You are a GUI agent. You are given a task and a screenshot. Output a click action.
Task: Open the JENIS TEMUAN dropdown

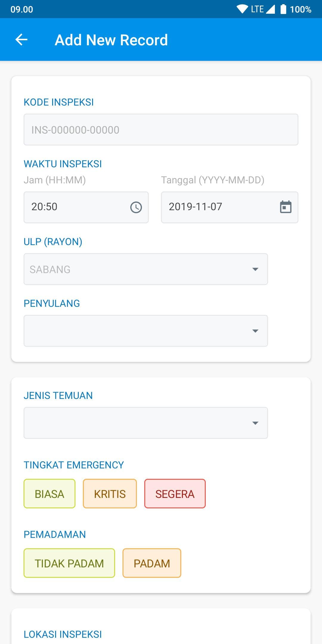[146, 423]
